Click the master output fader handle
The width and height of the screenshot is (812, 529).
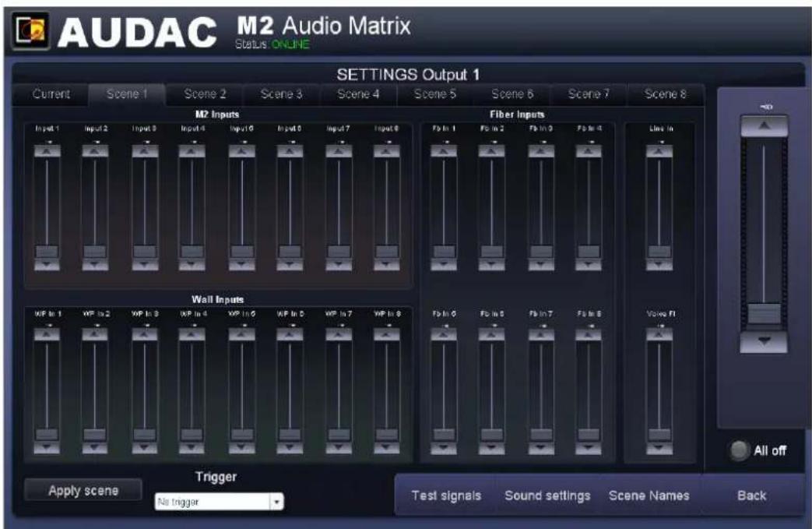[765, 314]
